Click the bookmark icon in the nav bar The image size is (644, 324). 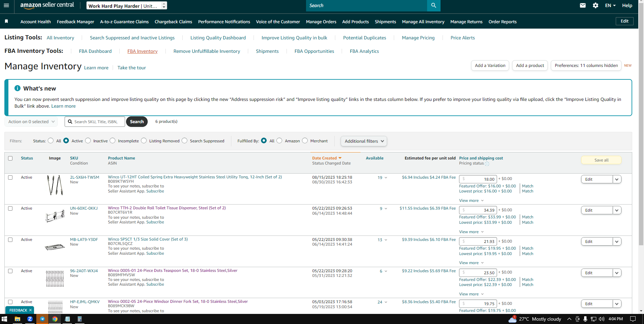6,22
